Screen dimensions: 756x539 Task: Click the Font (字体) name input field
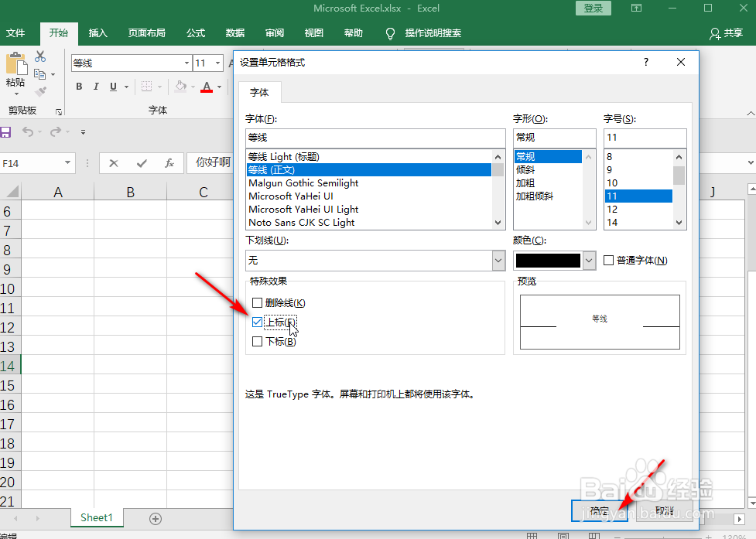point(375,138)
